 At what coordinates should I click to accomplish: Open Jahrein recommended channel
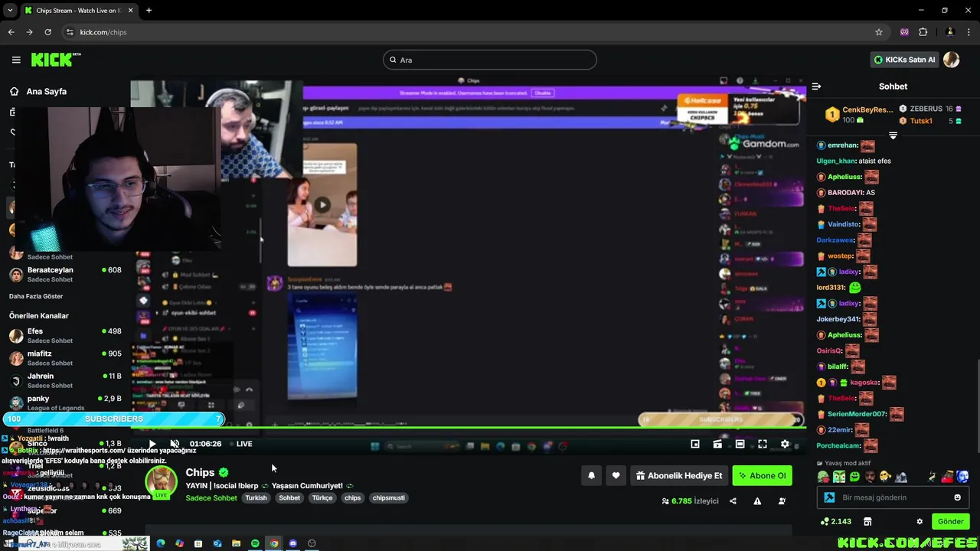65,380
